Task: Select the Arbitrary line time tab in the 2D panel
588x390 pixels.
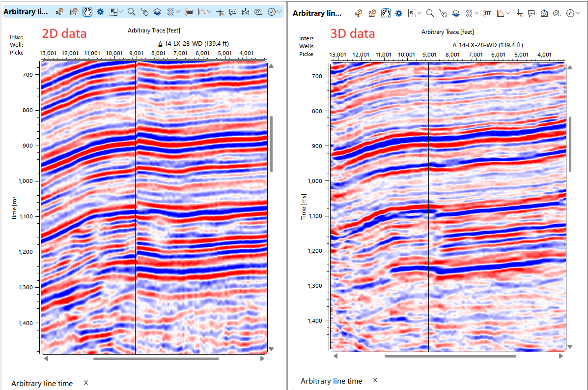Action: [42, 383]
